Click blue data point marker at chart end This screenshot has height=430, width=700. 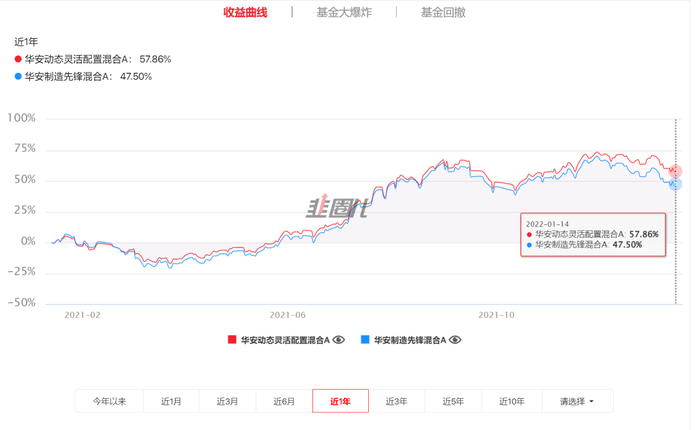click(675, 184)
